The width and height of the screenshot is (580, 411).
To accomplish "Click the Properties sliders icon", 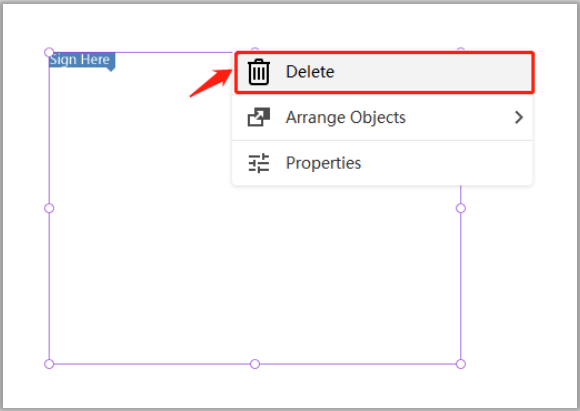I will click(x=259, y=163).
